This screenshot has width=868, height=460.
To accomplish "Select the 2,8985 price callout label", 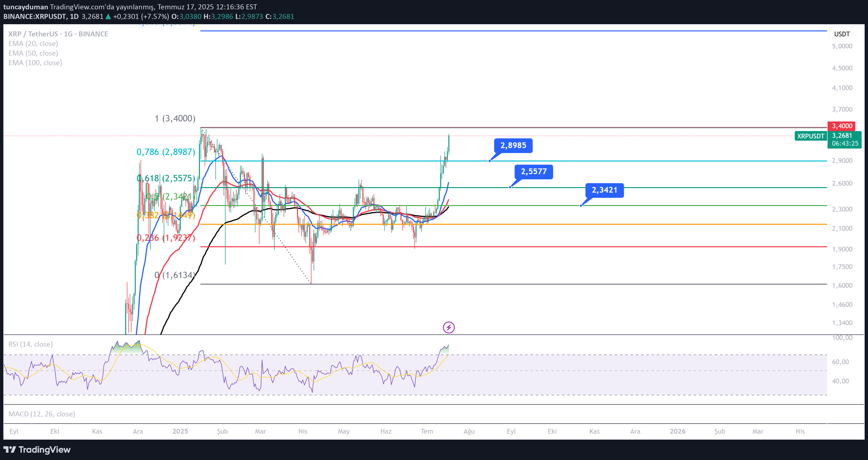I will click(x=513, y=145).
